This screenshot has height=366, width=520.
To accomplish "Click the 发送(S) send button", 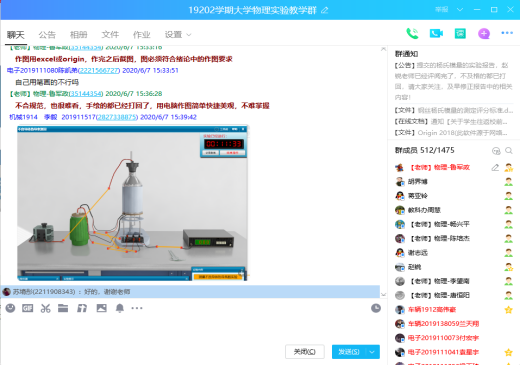I will pos(349,352).
